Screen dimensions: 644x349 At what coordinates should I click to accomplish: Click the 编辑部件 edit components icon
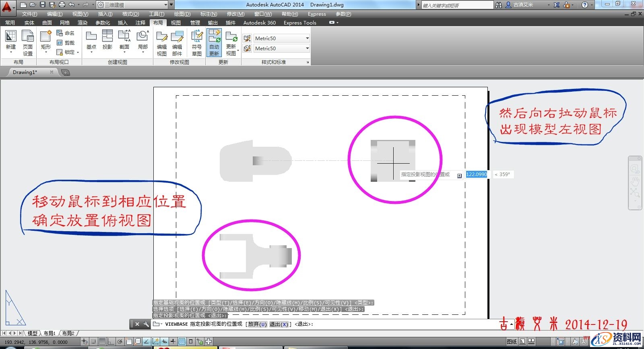click(x=177, y=43)
